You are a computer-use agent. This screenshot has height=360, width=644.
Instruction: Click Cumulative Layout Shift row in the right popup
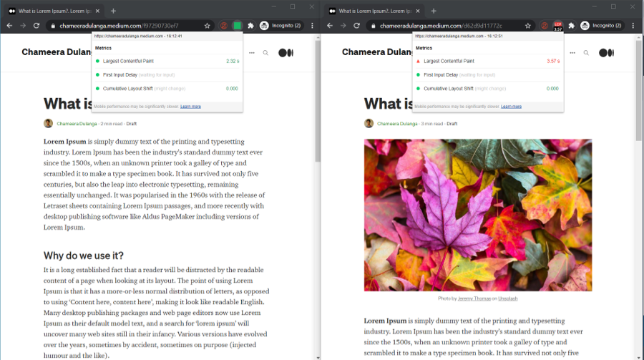click(488, 88)
